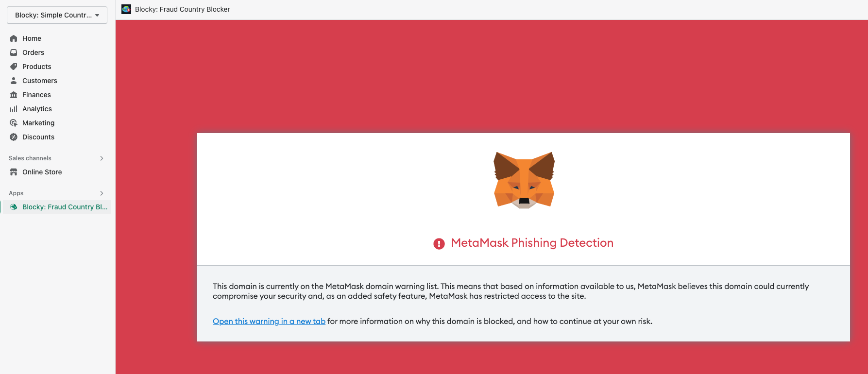
Task: Open the store switcher dropdown
Action: coord(56,15)
